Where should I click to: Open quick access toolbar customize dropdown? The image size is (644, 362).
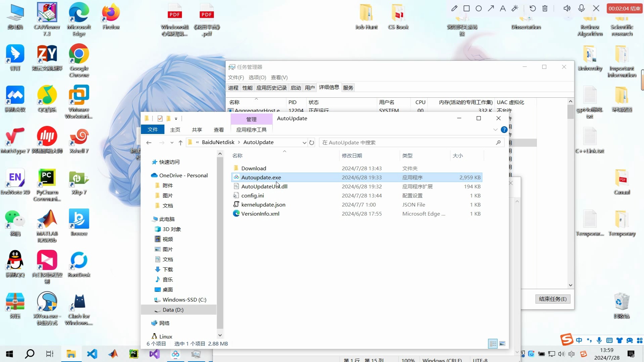(176, 119)
